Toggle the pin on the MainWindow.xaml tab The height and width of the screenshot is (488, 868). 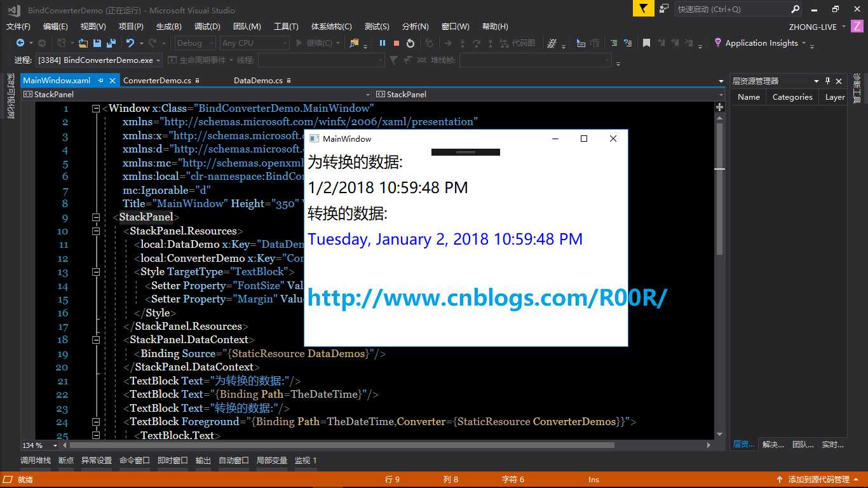(x=101, y=81)
